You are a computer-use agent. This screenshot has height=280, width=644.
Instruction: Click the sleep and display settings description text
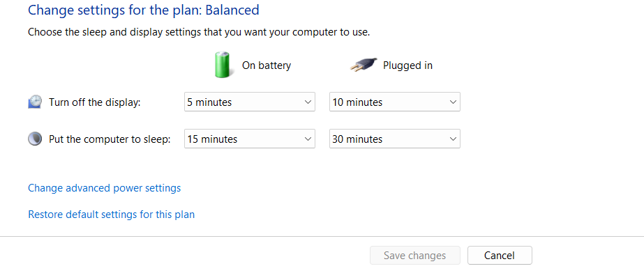coord(199,32)
